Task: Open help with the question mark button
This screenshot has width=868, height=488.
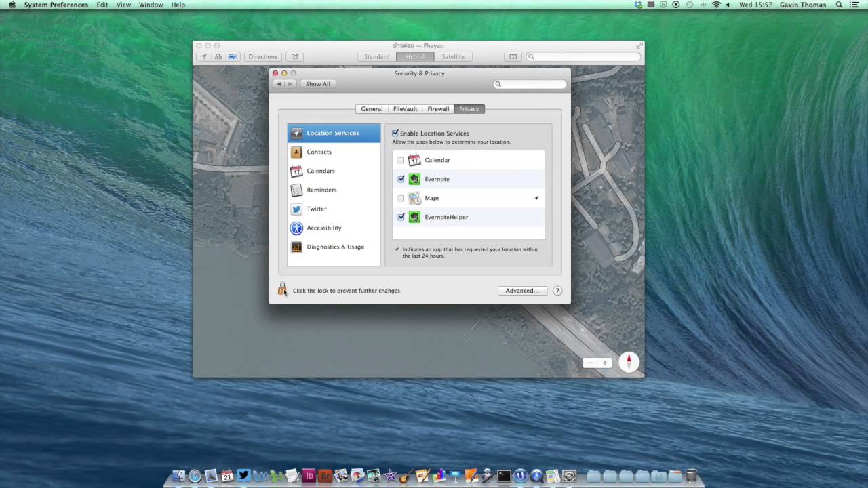Action: click(x=557, y=290)
